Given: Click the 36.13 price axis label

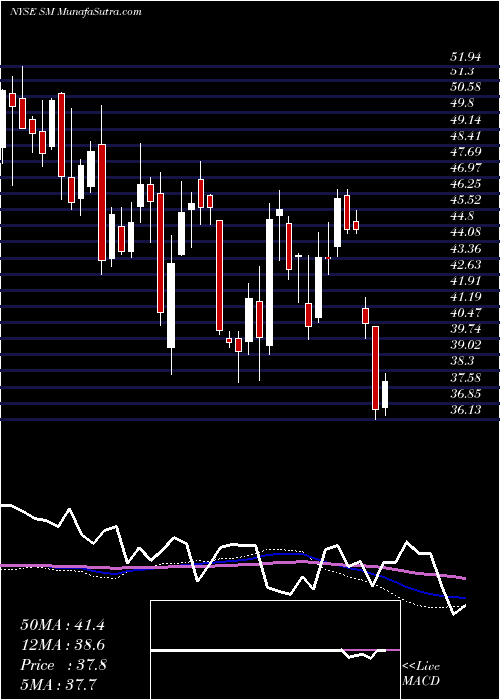Looking at the screenshot, I should 466,410.
